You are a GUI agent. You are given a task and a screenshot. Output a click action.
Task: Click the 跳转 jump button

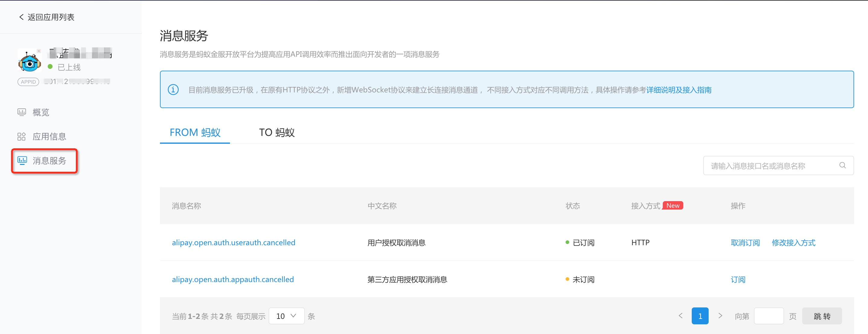822,316
